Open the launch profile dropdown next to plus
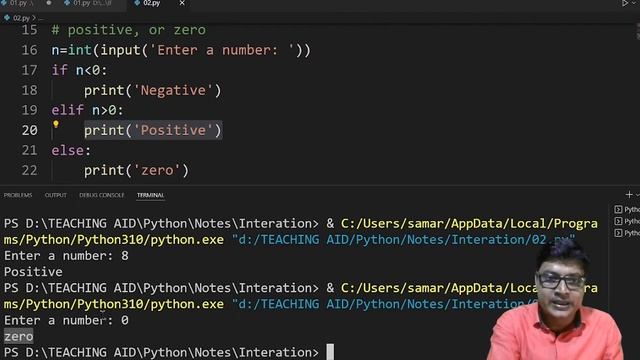 coord(637,195)
